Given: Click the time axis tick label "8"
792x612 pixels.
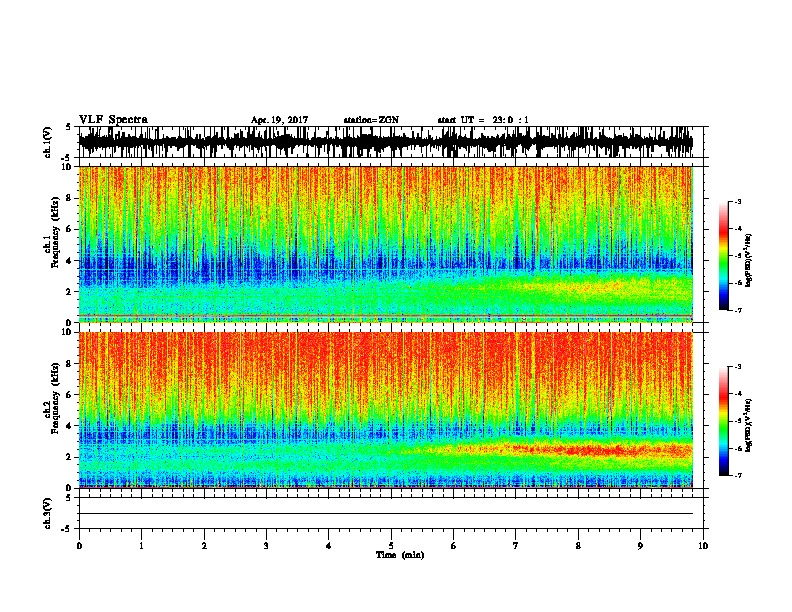Looking at the screenshot, I should tap(578, 546).
